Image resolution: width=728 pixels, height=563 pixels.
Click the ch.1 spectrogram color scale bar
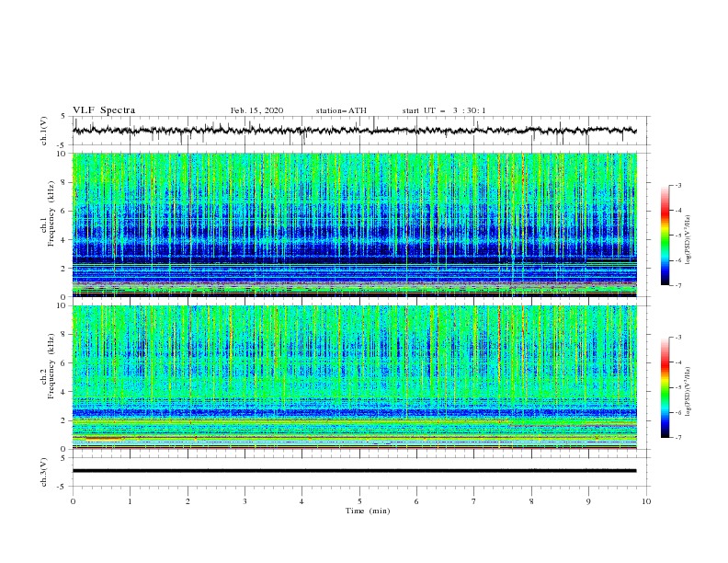pos(665,236)
